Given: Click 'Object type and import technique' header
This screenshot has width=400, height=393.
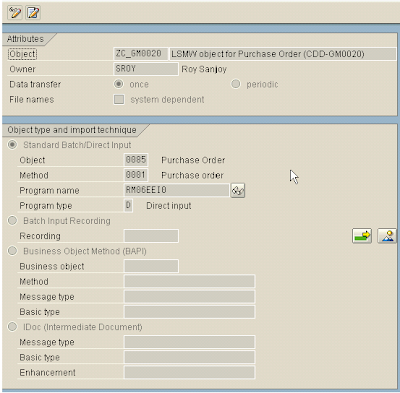Looking at the screenshot, I should coord(72,130).
